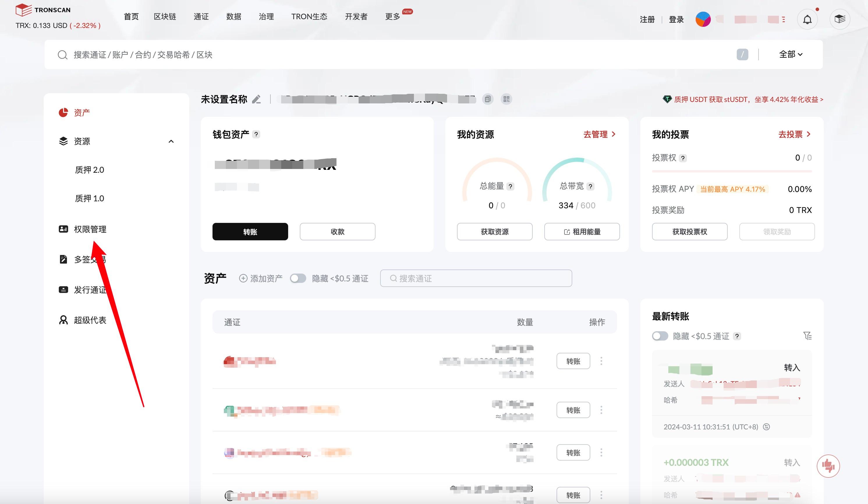Open more options for second token row

click(601, 410)
